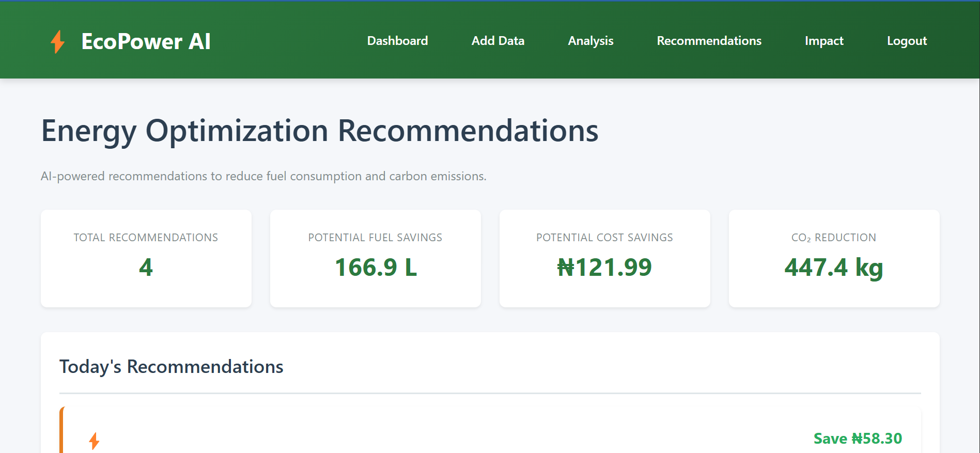Click the EcoPower AI brand name
This screenshot has width=980, height=453.
point(146,41)
